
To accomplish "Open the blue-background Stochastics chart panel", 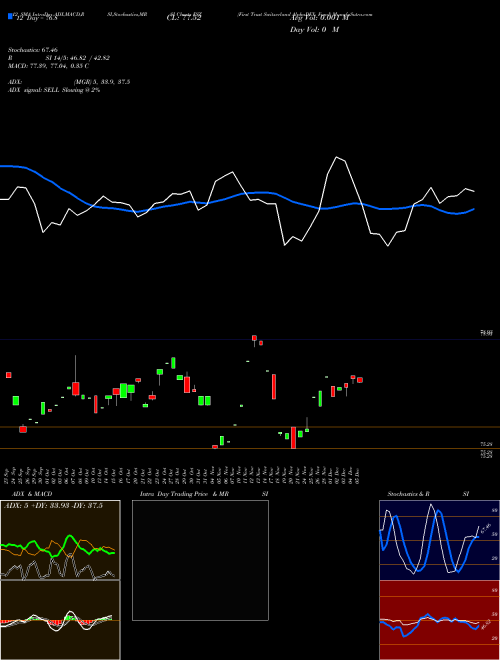I will (439, 540).
